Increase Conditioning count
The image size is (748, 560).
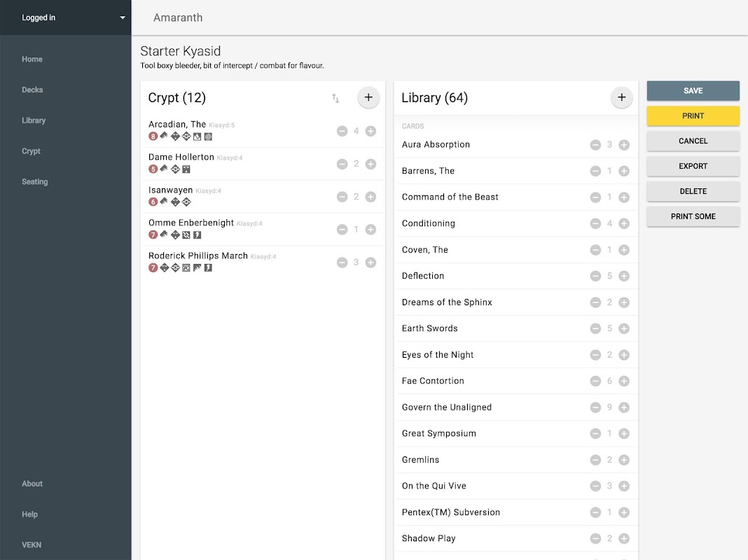(x=624, y=223)
